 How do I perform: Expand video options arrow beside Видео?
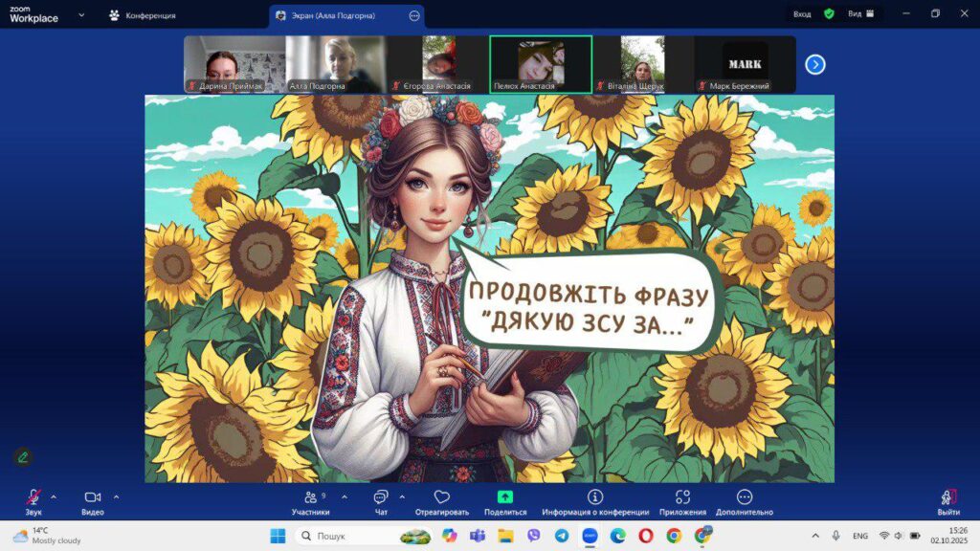point(117,496)
